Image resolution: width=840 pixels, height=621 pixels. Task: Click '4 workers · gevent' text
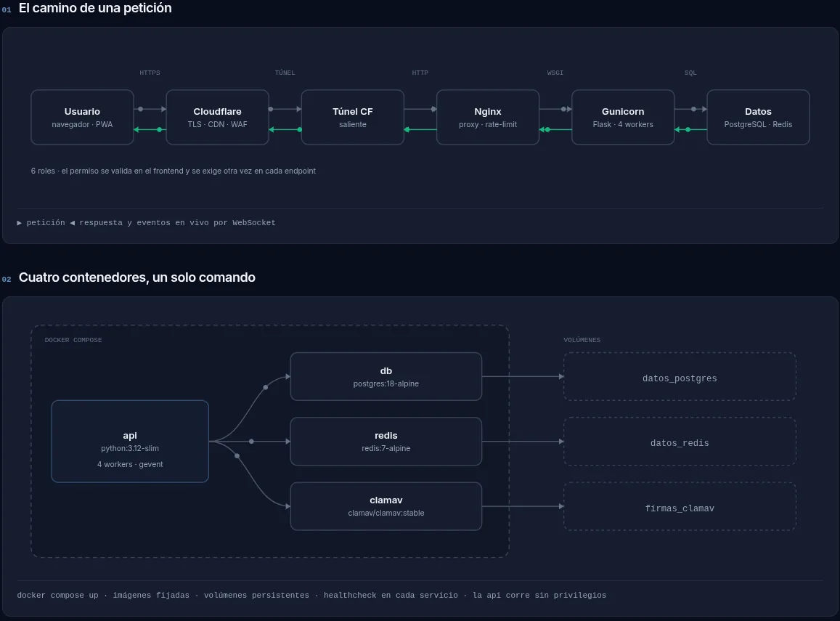(x=130, y=465)
